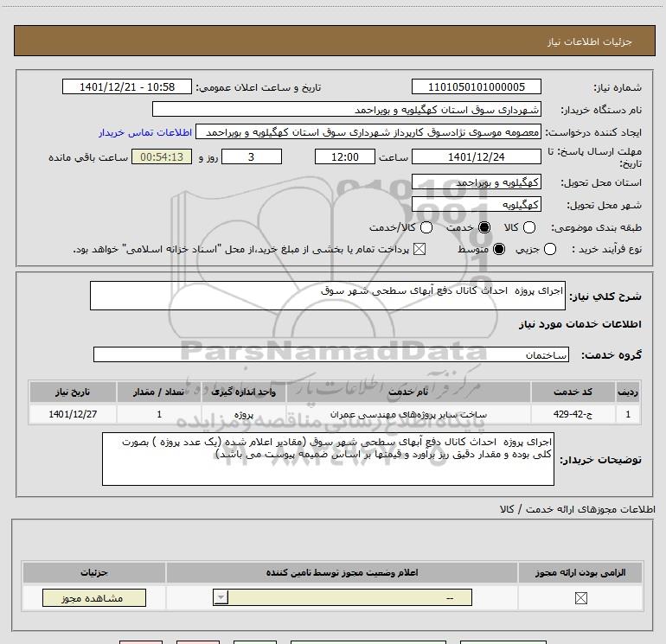Viewport: 666px width, 644px height.
Task: Open the permit status dropdown
Action: pyautogui.click(x=343, y=597)
